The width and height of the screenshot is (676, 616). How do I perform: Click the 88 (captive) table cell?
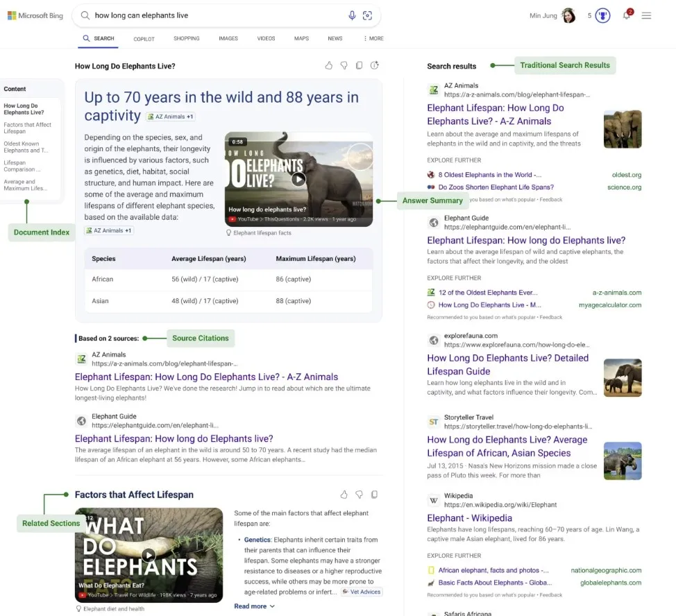click(x=293, y=301)
